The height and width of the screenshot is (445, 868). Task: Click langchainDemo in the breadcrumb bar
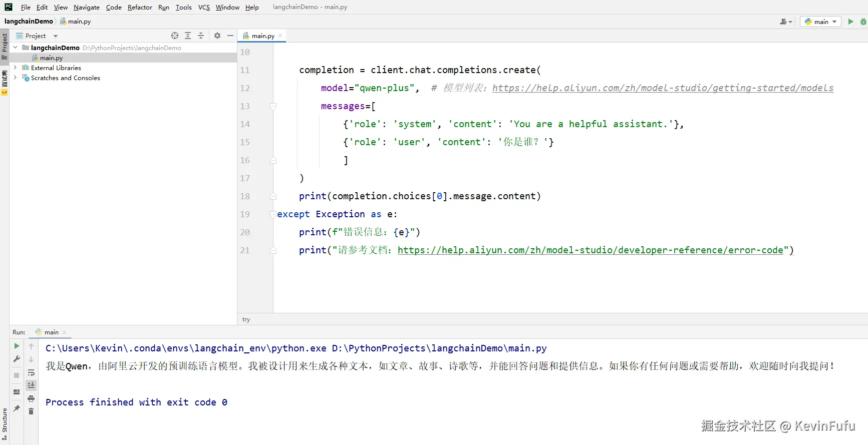point(29,22)
